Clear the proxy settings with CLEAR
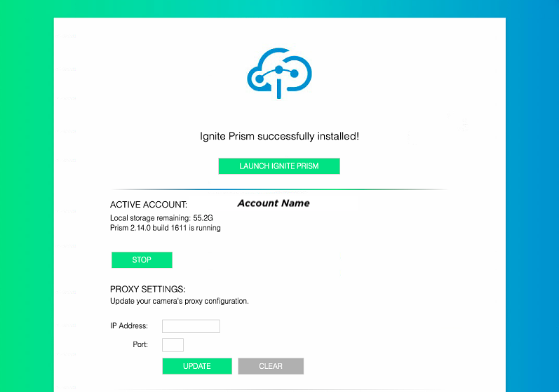Image resolution: width=559 pixels, height=392 pixels. click(x=271, y=366)
